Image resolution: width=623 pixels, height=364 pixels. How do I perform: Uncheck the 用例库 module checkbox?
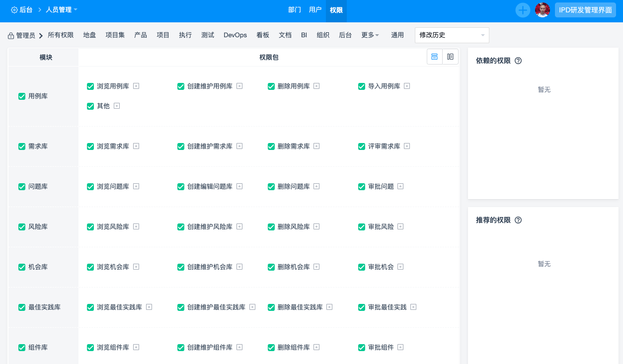click(22, 96)
